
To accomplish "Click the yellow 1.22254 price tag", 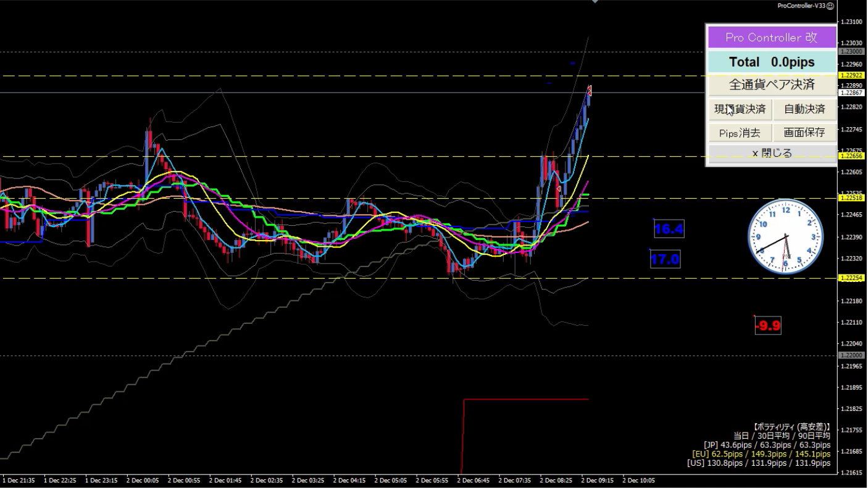I will click(850, 278).
